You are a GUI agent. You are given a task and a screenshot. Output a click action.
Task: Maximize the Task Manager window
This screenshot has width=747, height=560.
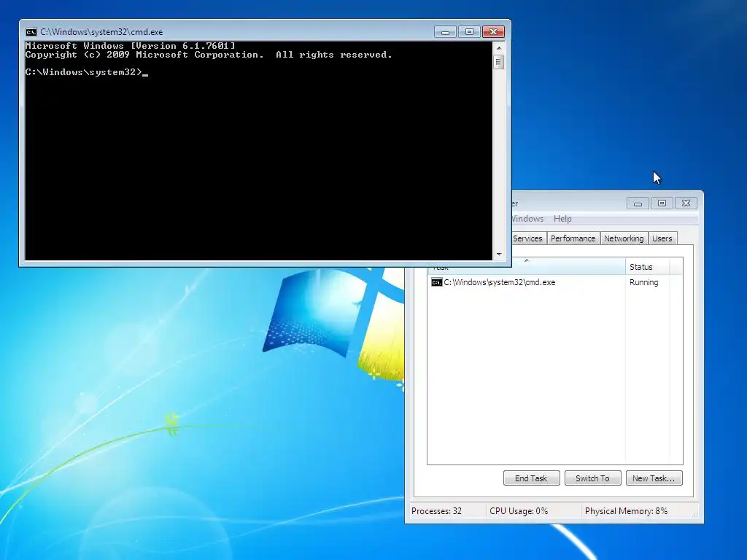coord(662,203)
